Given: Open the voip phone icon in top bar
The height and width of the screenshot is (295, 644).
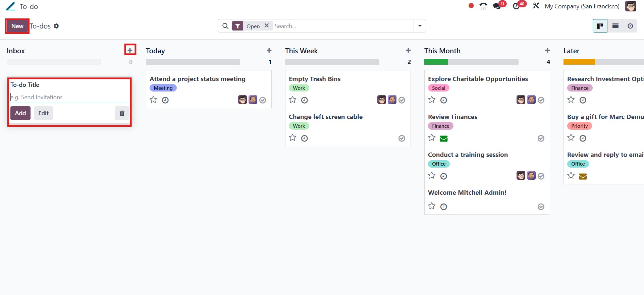Looking at the screenshot, I should click(483, 6).
